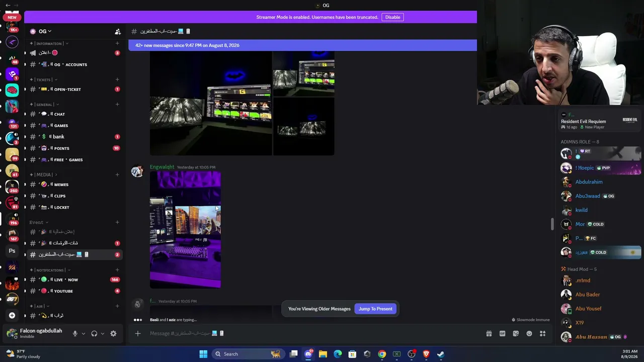Expand the MEDIA category
Screen dimensions: 644x362
pyautogui.click(x=44, y=174)
